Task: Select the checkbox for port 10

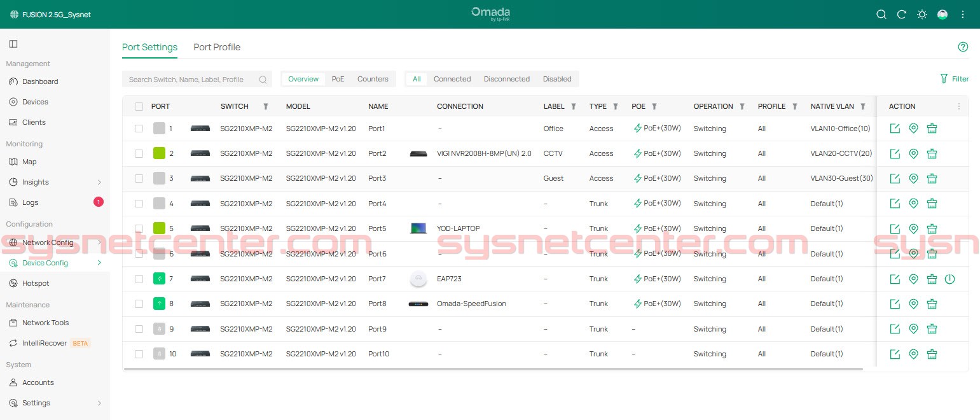Action: pos(139,354)
